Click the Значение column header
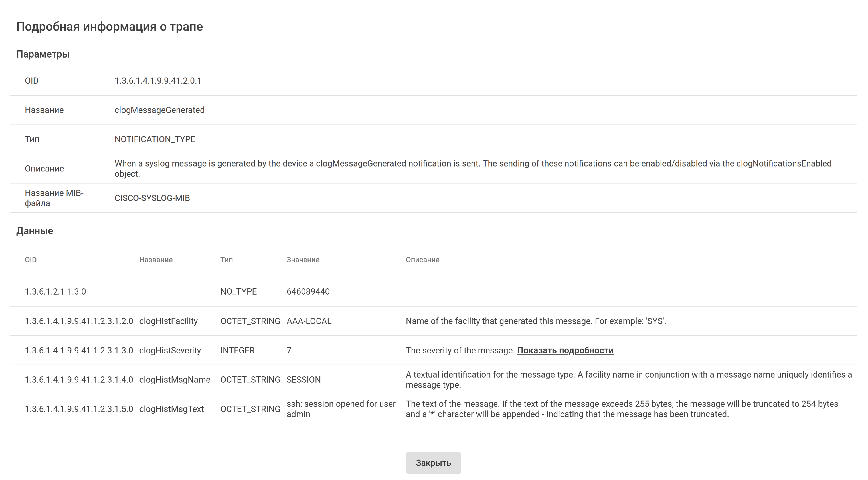The width and height of the screenshot is (868, 480). [x=303, y=260]
